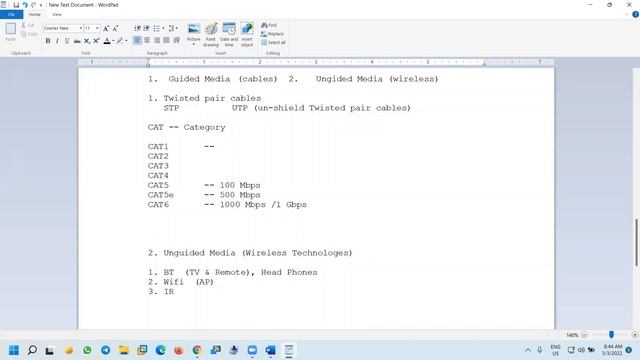The width and height of the screenshot is (640, 360).
Task: Switch to the Home ribbon tab
Action: click(x=35, y=14)
